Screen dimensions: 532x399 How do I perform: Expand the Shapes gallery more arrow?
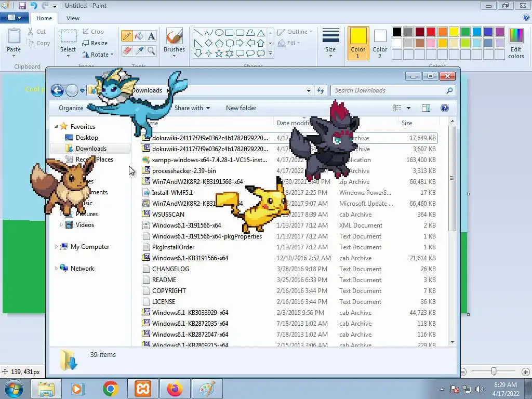(270, 54)
